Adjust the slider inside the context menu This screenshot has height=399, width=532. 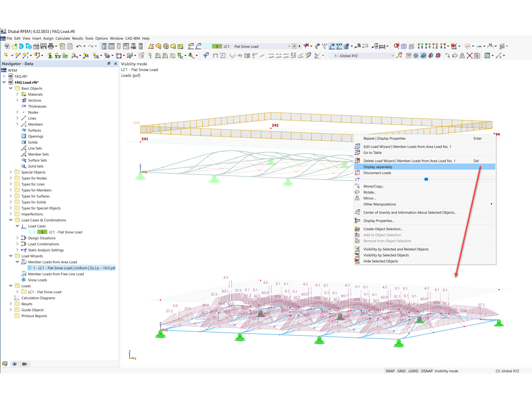[x=426, y=179]
